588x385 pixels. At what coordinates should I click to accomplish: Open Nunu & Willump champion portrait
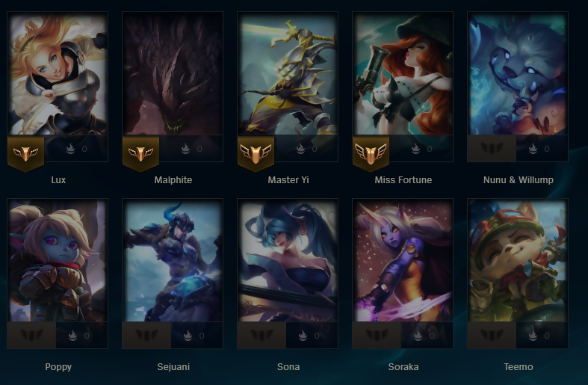[518, 73]
